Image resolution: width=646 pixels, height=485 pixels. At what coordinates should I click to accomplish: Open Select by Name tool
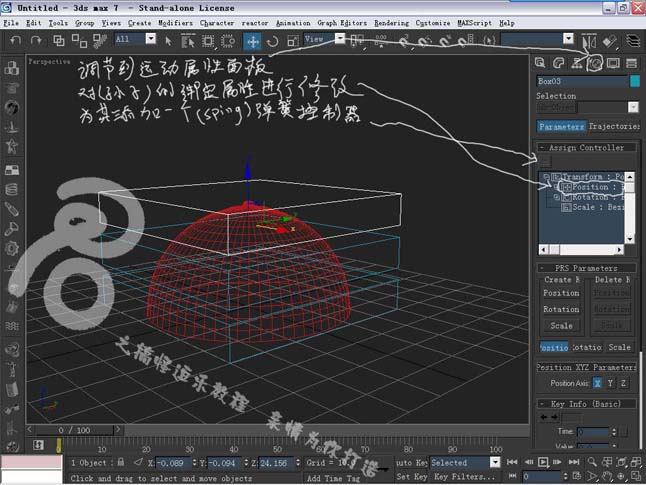(188, 41)
